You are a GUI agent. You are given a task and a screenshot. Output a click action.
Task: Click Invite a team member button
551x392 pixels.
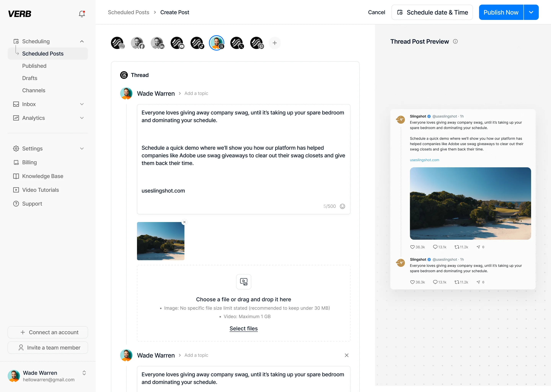click(x=48, y=348)
